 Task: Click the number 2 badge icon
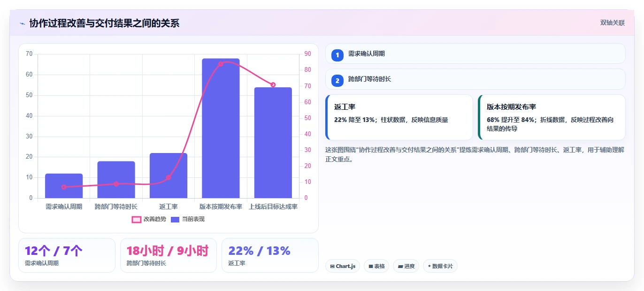(337, 80)
